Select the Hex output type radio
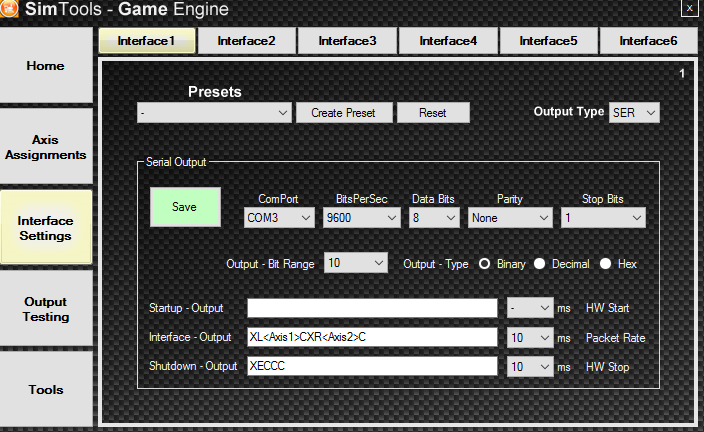The width and height of the screenshot is (704, 432). pyautogui.click(x=606, y=264)
